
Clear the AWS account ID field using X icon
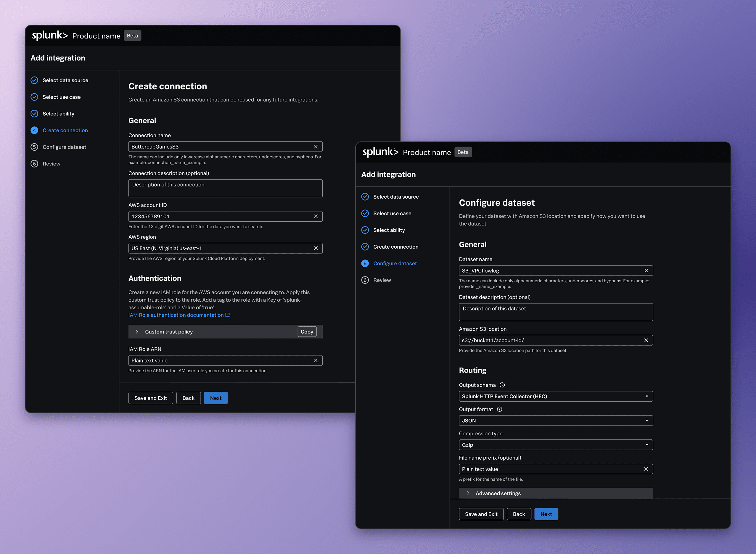click(316, 216)
